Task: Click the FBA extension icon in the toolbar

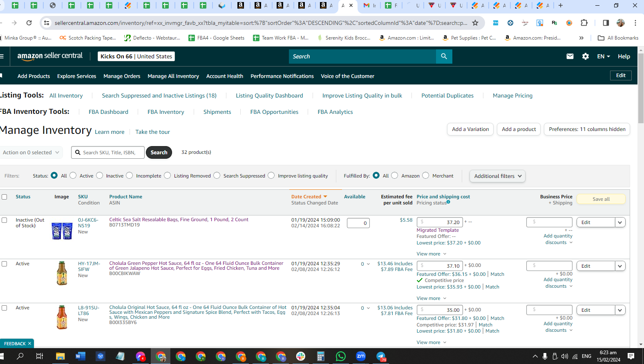Action: pyautogui.click(x=496, y=23)
